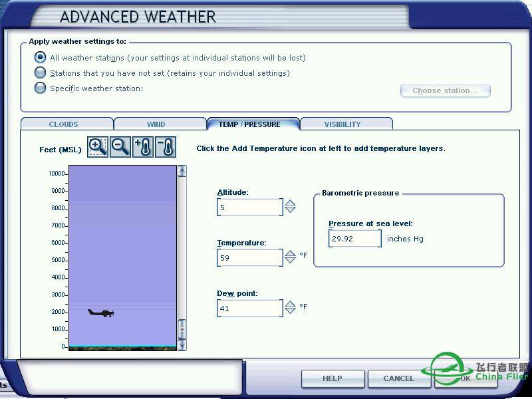532x399 pixels.
Task: Select the zoom in magnifier icon
Action: (x=98, y=147)
